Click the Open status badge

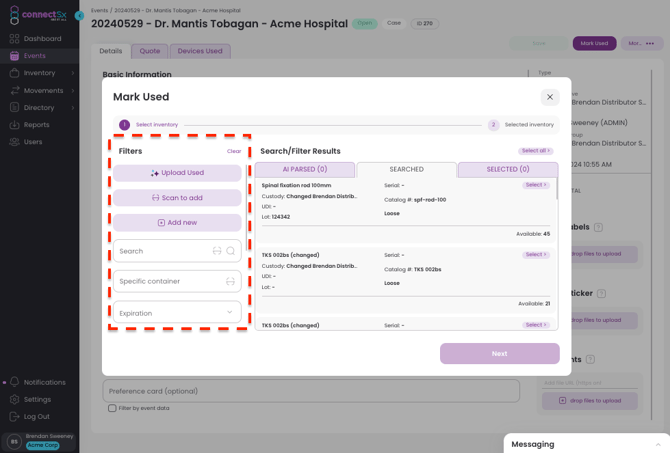(x=365, y=24)
